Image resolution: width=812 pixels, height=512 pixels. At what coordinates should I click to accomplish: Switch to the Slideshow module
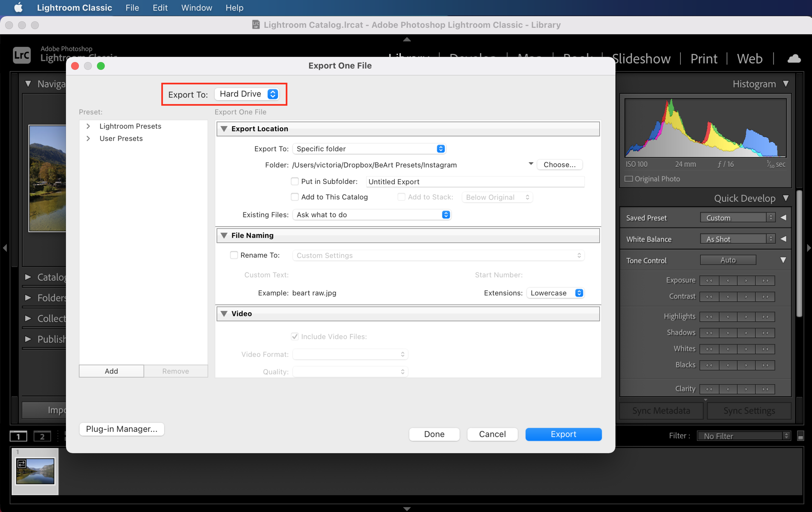coord(641,59)
